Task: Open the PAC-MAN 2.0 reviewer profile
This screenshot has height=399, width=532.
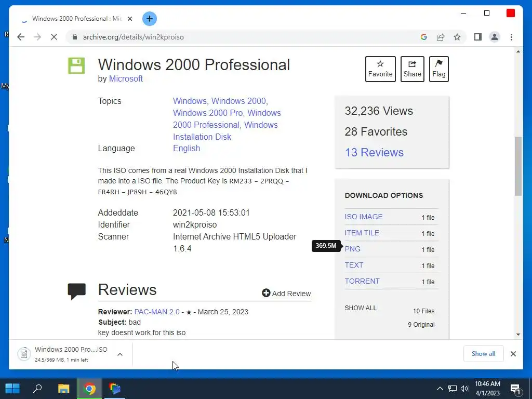Action: [x=157, y=312]
